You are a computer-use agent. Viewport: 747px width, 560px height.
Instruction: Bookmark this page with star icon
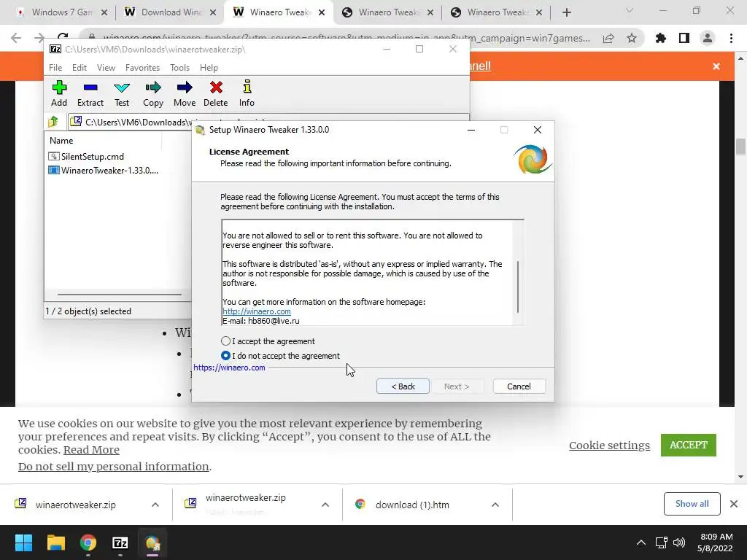click(632, 38)
